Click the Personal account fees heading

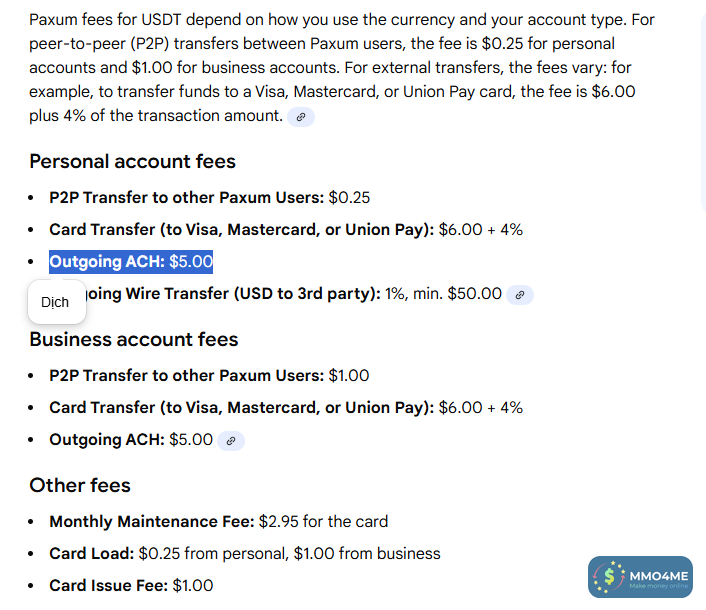[132, 162]
